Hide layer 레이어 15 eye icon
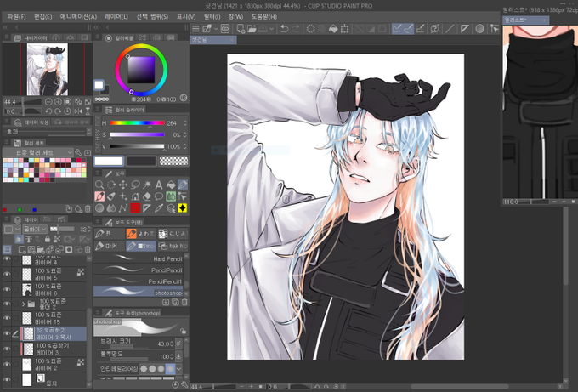This screenshot has width=578, height=392. (7, 318)
